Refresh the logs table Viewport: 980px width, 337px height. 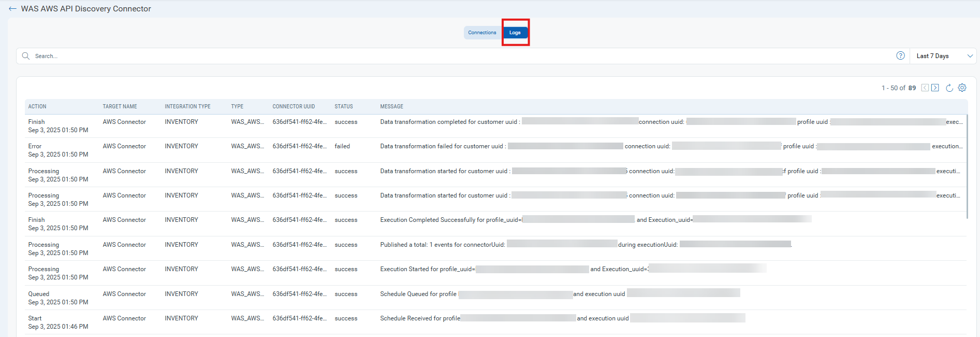coord(949,88)
